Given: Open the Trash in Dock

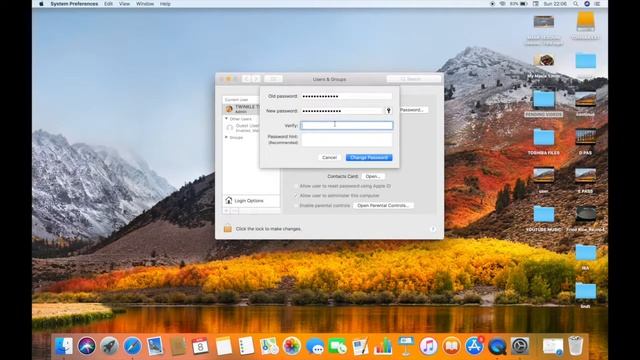Looking at the screenshot, I should 576,347.
